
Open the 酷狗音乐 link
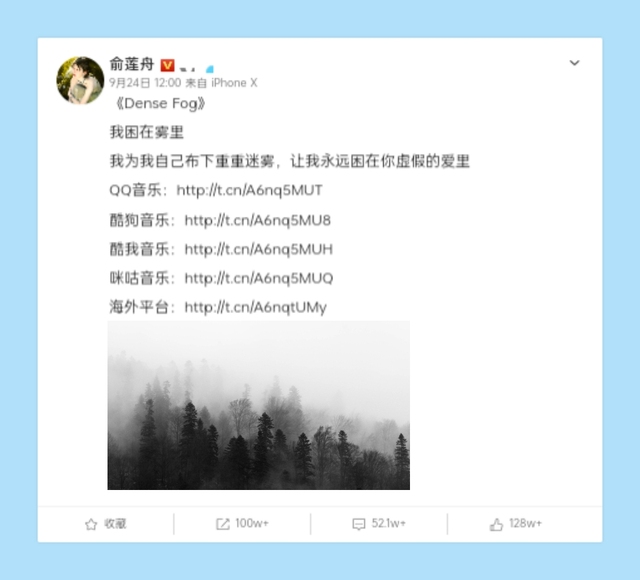[x=258, y=221]
